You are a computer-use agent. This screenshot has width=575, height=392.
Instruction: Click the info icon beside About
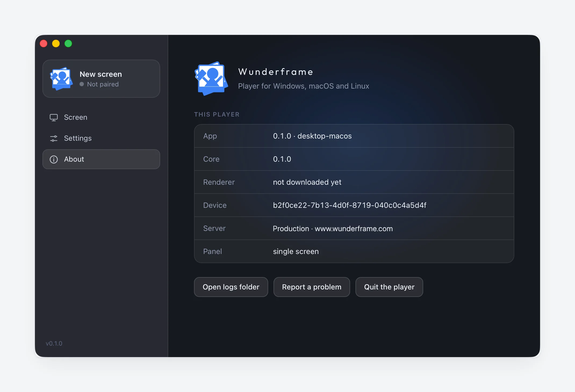point(54,159)
